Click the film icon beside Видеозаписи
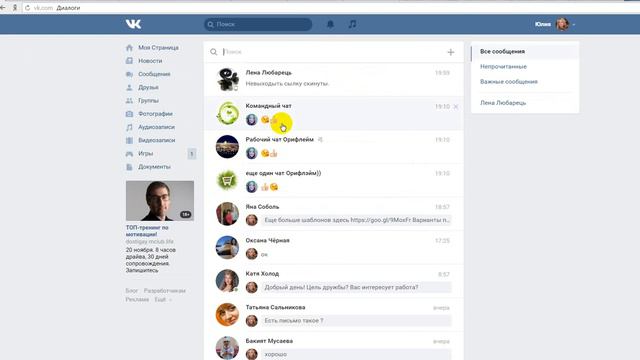Viewport: 640px width, 360px height. coord(129,140)
